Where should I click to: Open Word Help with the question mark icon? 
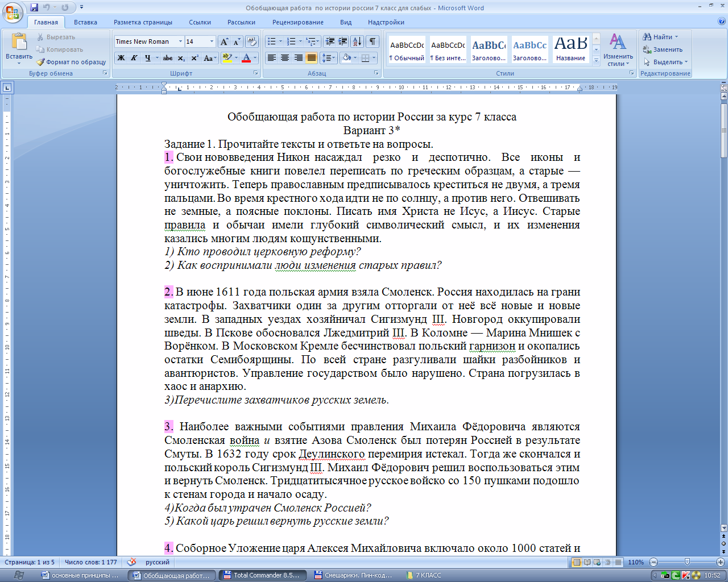[722, 22]
